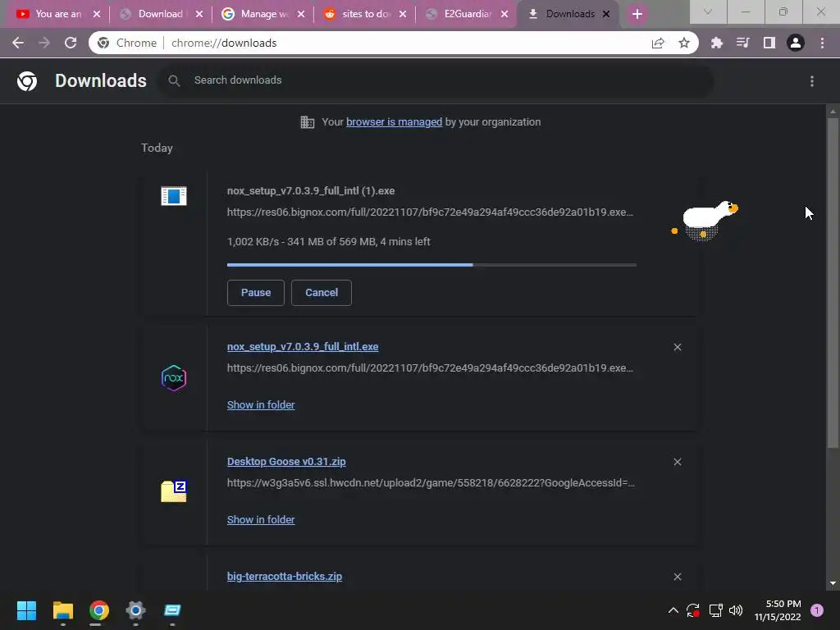Click the w3g3a5v6.ssl.hwcdn.net source URL
This screenshot has height=630, width=840.
[431, 483]
